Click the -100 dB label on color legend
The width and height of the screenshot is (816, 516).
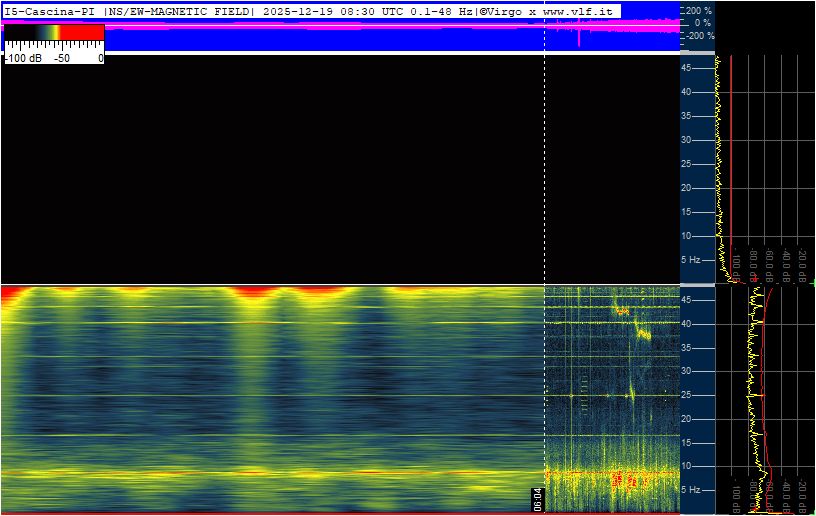coord(23,58)
